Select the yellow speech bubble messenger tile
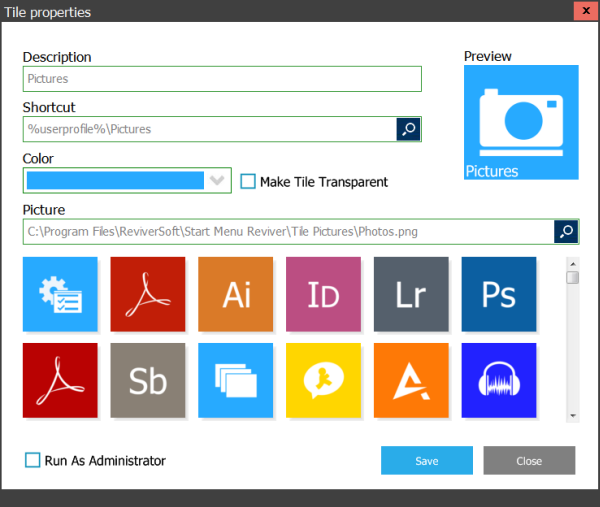Viewport: 600px width, 507px height. 323,380
